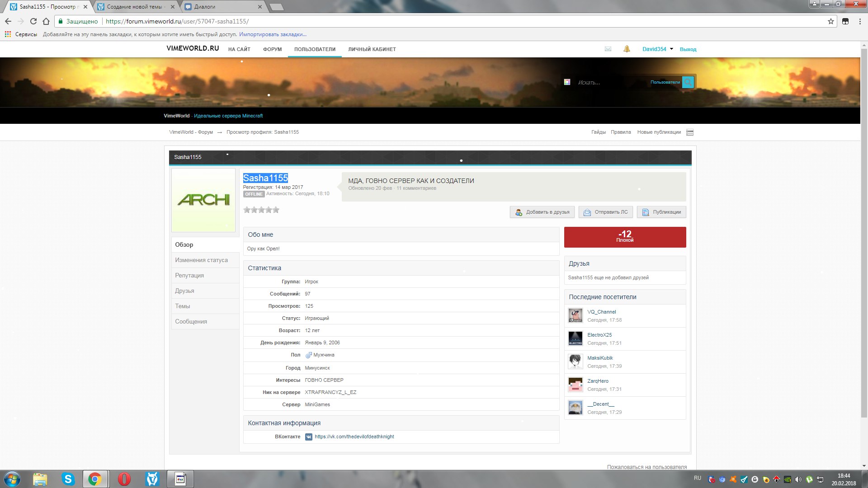This screenshot has width=868, height=488.
Task: Click the Выход logout link
Action: (x=688, y=49)
